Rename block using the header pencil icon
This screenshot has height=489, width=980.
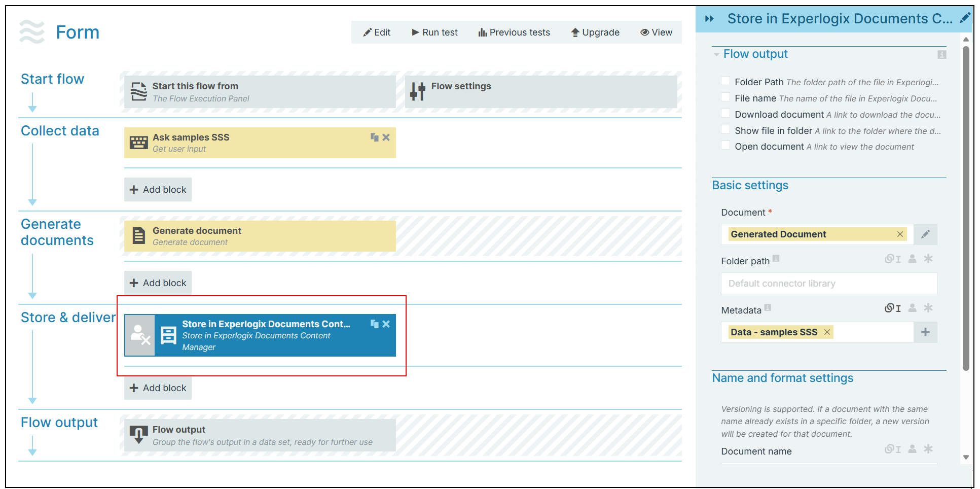tap(965, 18)
